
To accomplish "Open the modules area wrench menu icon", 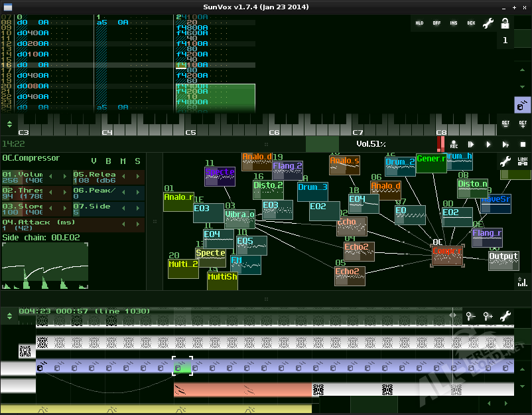I will click(x=505, y=161).
